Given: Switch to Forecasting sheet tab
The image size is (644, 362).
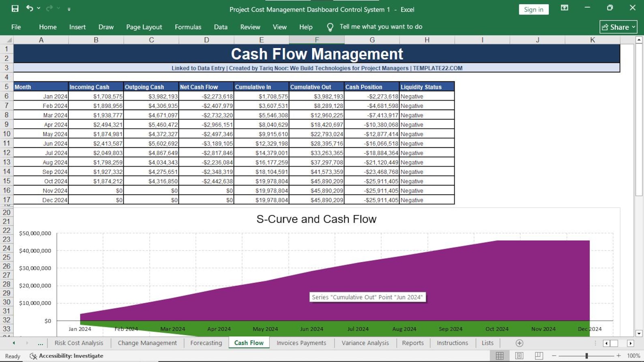Looking at the screenshot, I should pyautogui.click(x=206, y=343).
